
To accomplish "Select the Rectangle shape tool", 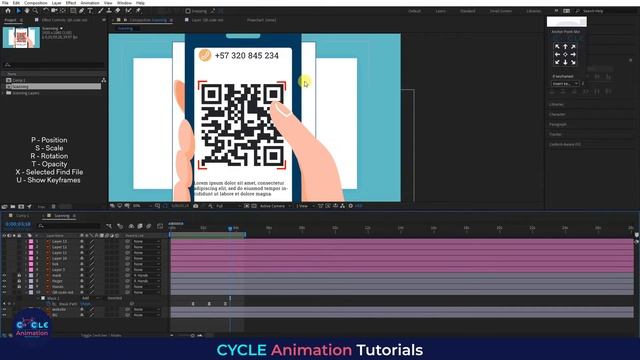I will [x=73, y=11].
